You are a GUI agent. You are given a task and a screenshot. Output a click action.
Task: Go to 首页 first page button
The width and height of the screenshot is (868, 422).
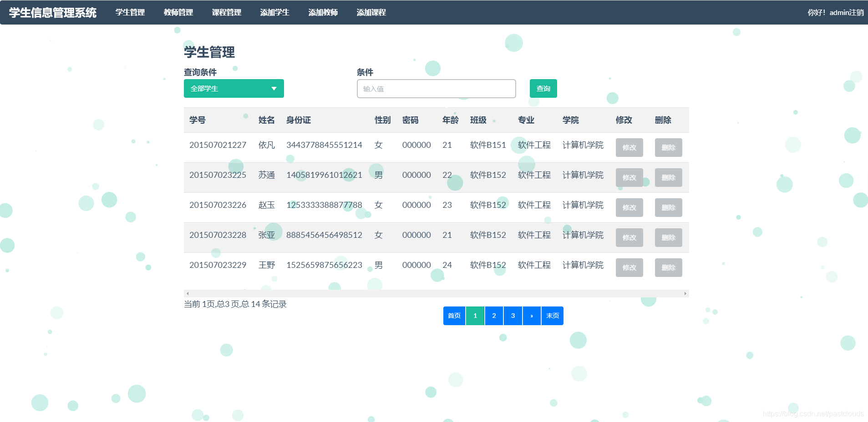tap(454, 316)
